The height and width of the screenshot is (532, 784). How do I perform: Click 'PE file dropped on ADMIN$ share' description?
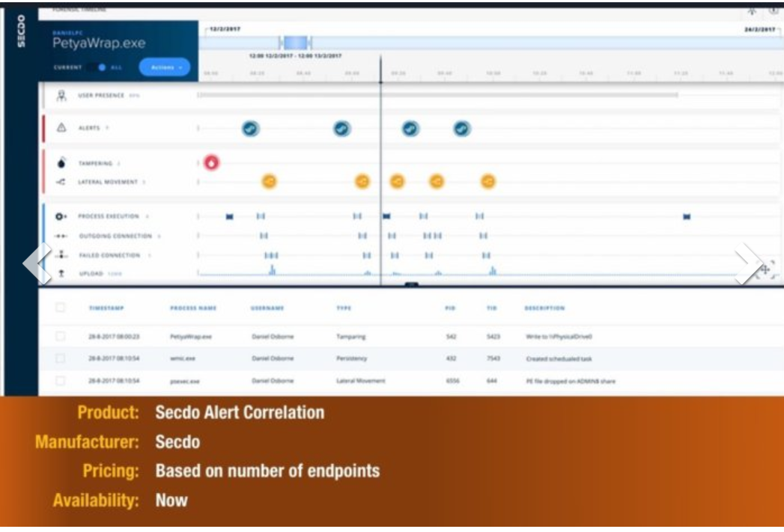pyautogui.click(x=571, y=381)
